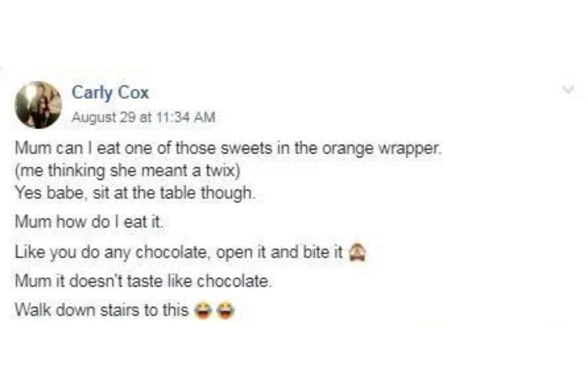Open the Carly Cox profile name link
The height and width of the screenshot is (392, 588).
click(x=110, y=93)
